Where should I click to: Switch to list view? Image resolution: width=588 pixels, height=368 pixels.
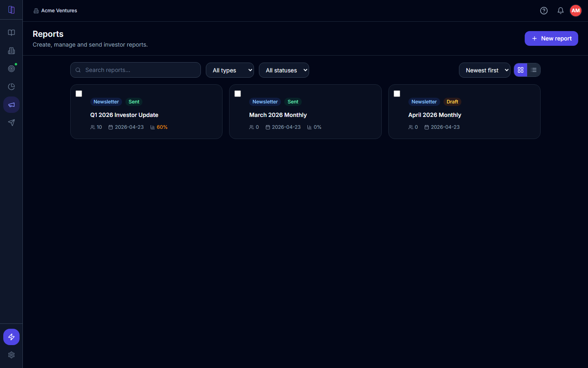click(534, 70)
